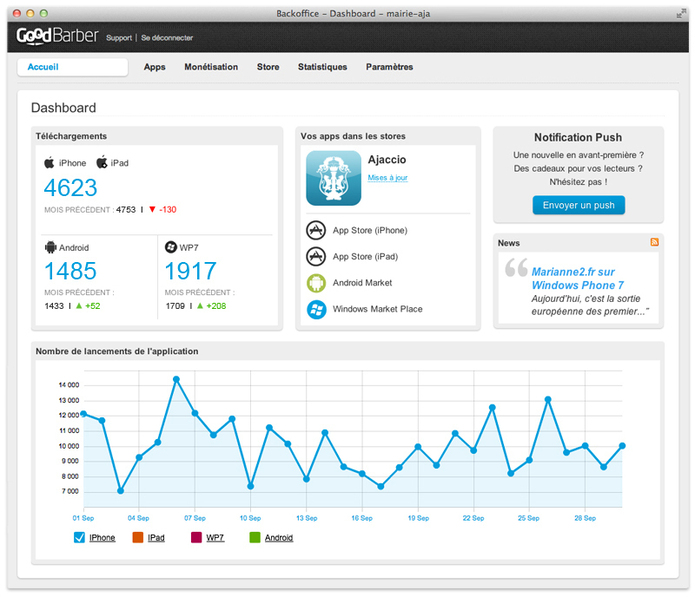Click the App Store (iPad) icon
This screenshot has width=695, height=597.
pyautogui.click(x=316, y=256)
